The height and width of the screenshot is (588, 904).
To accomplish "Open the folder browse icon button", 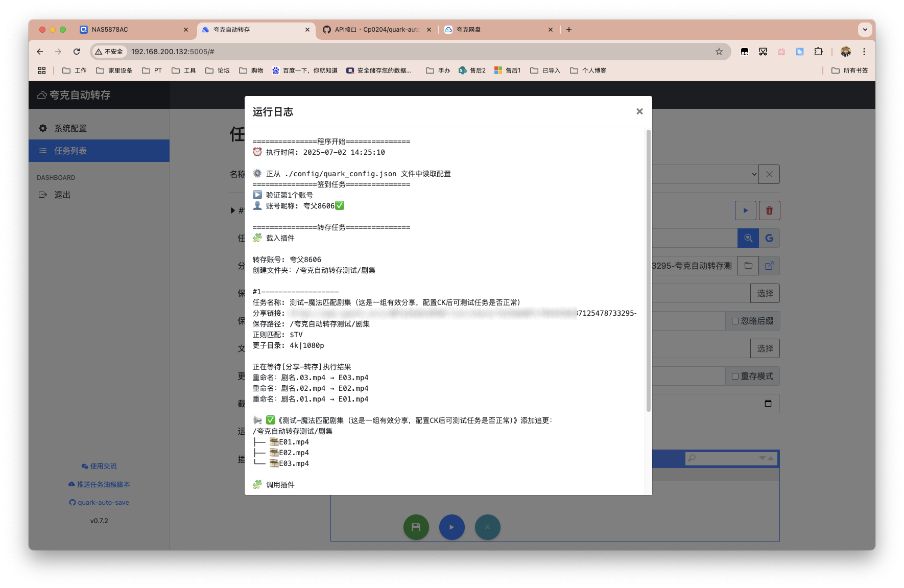I will coord(748,266).
